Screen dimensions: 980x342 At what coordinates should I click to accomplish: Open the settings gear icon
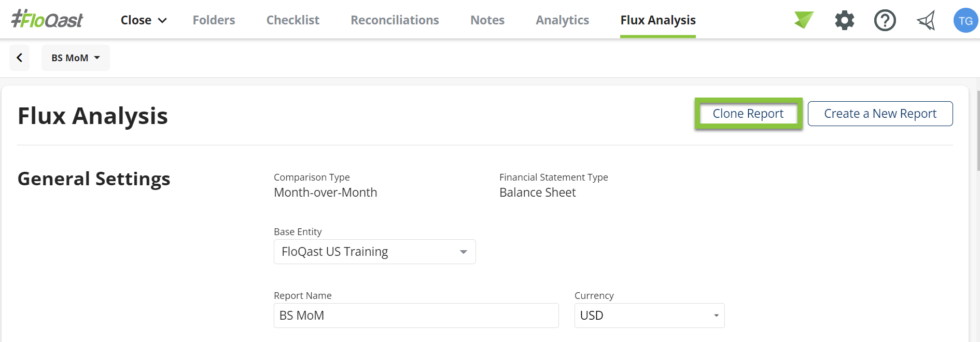point(845,20)
